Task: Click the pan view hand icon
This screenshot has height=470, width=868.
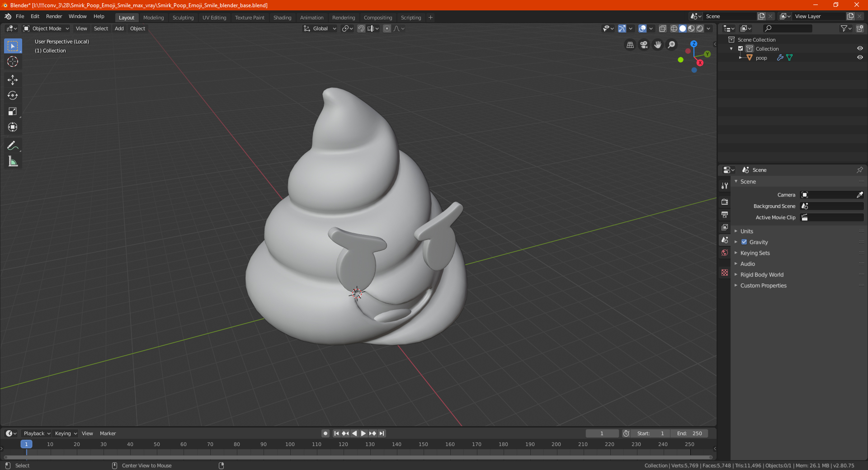Action: (658, 45)
